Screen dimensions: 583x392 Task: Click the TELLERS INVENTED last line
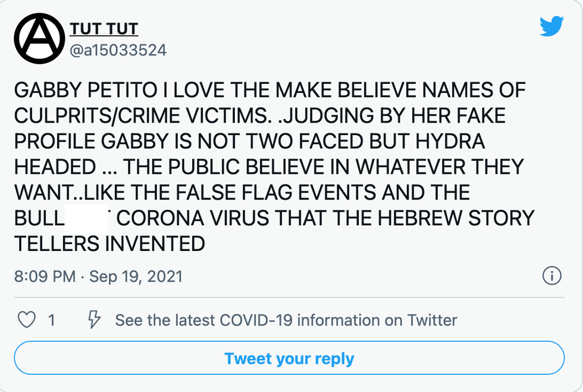tap(109, 243)
